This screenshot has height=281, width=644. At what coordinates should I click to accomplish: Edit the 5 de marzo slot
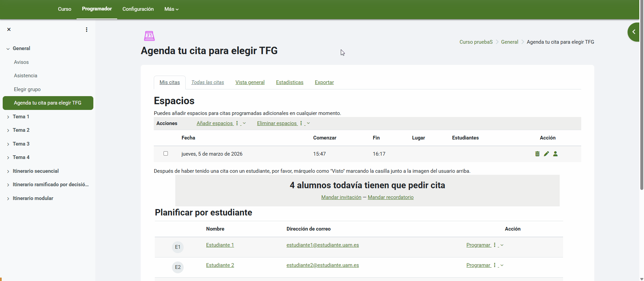pyautogui.click(x=546, y=154)
